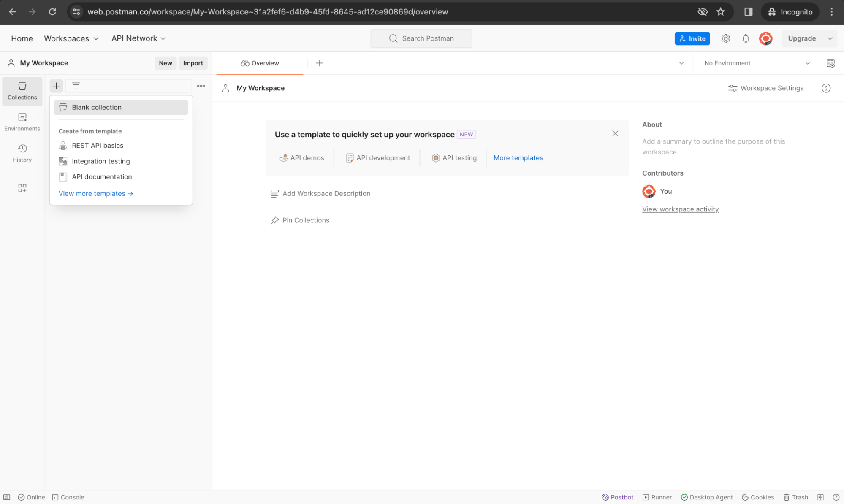The image size is (844, 504).
Task: Open the Collections sidebar panel
Action: 22,91
